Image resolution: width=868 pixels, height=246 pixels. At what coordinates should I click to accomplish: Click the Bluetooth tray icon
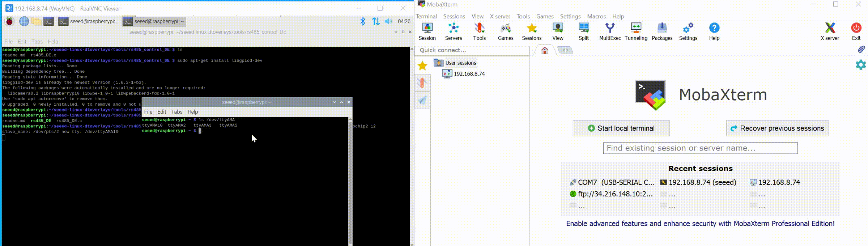pyautogui.click(x=363, y=21)
